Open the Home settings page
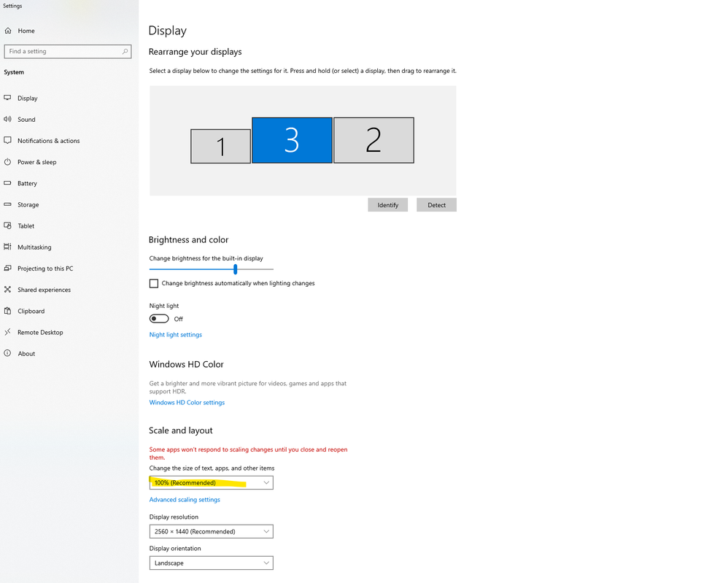 26,31
